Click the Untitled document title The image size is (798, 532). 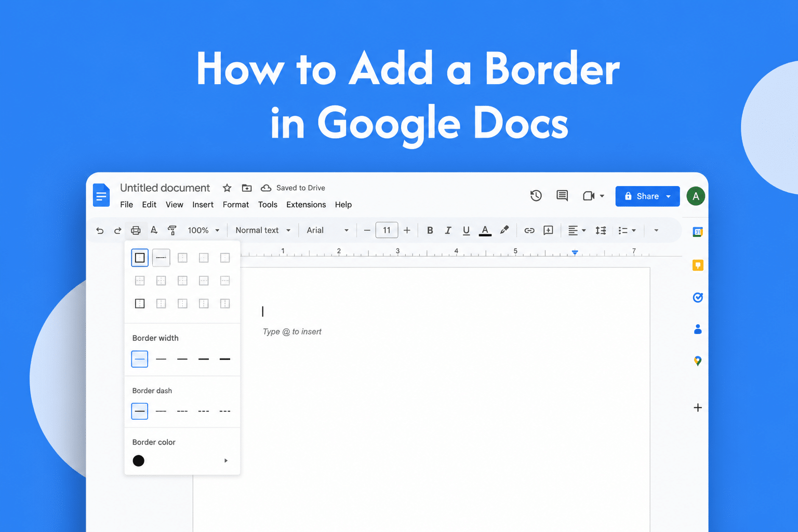click(165, 188)
